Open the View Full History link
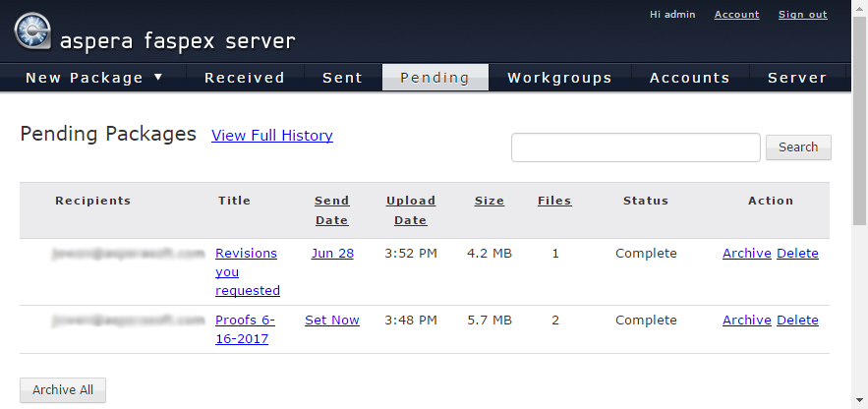The height and width of the screenshot is (409, 868). [272, 136]
